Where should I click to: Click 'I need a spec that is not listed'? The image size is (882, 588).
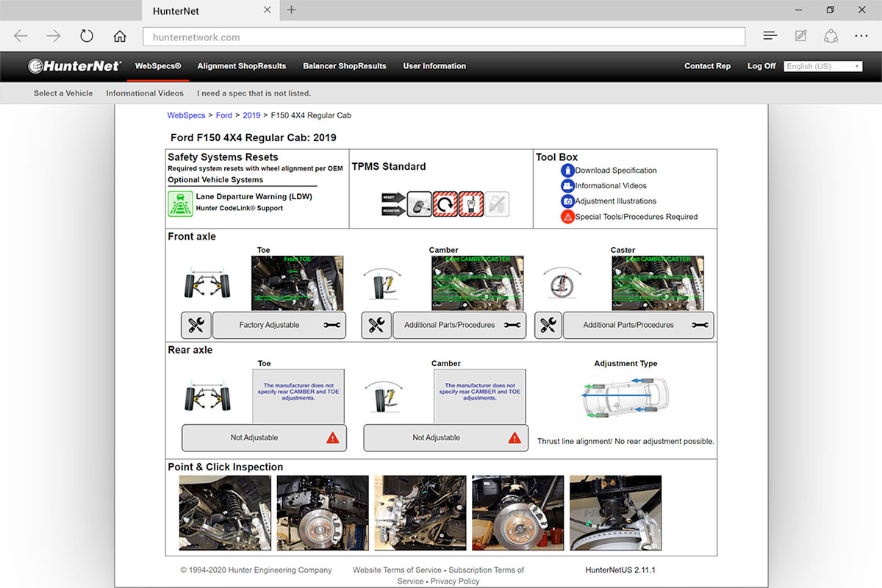[254, 93]
